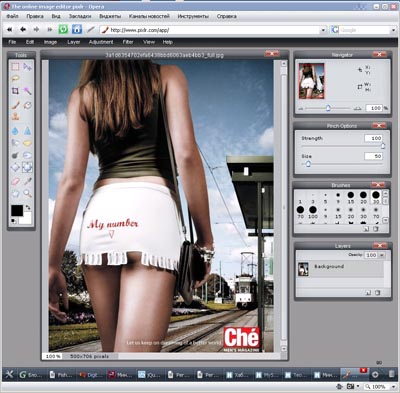Screen dimensions: 400x393
Task: Select the Crop tool
Action: coord(15,91)
